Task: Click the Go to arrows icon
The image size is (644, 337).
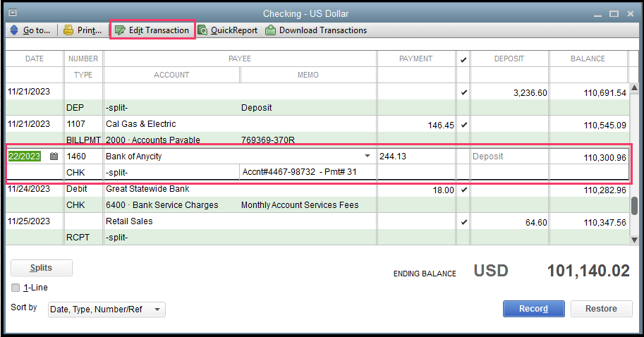Action: [14, 30]
